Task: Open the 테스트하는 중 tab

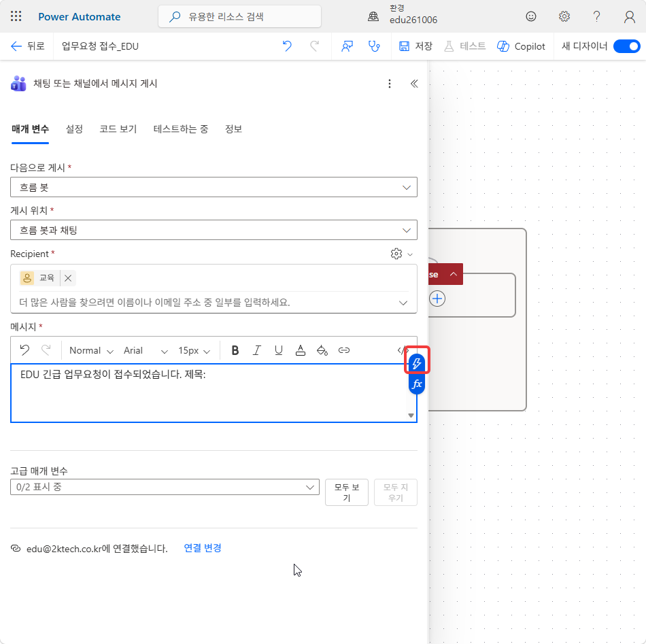Action: [180, 129]
